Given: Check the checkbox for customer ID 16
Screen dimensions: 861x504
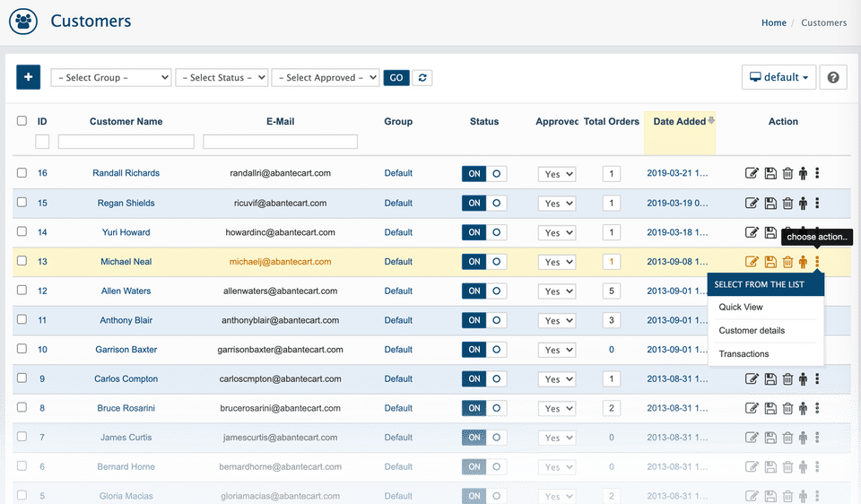Looking at the screenshot, I should tap(22, 173).
